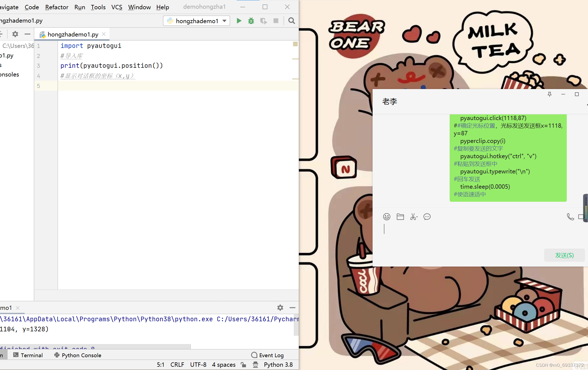This screenshot has height=370, width=588.
Task: Open project panel settings gear
Action: pos(15,34)
